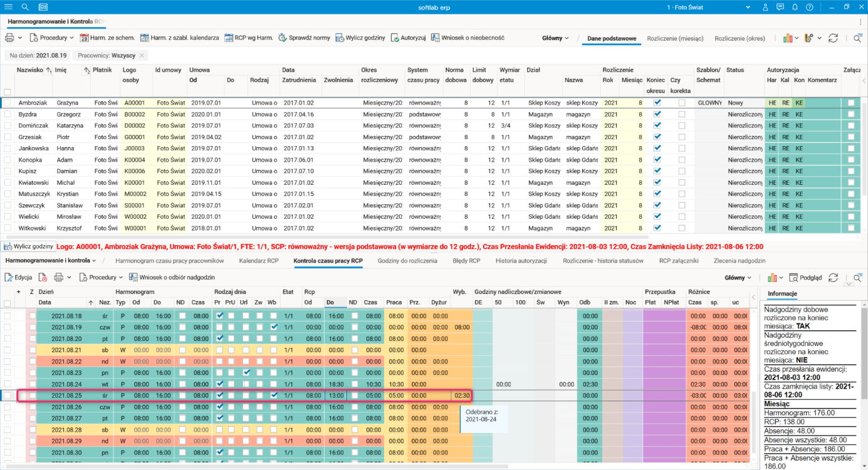Refresh the employee list in the main toolbar
Viewport: 868px width, 470px height.
pos(833,38)
